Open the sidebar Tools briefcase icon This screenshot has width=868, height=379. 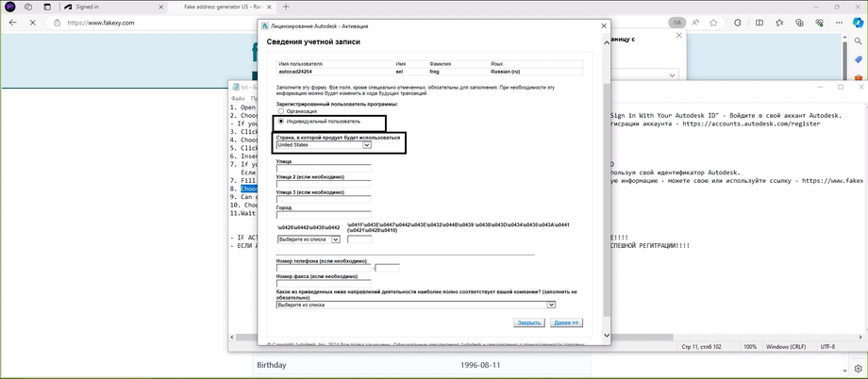pyautogui.click(x=859, y=77)
